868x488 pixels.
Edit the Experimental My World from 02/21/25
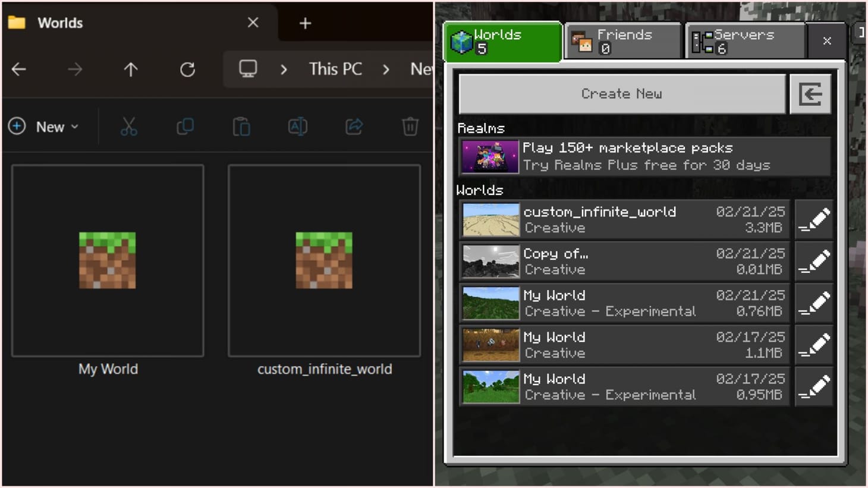coord(814,303)
